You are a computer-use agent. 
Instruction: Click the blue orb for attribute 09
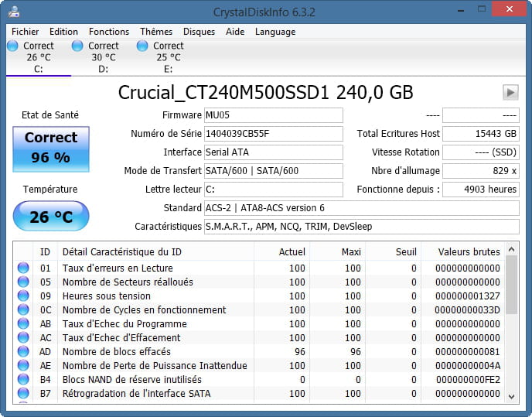coord(23,296)
